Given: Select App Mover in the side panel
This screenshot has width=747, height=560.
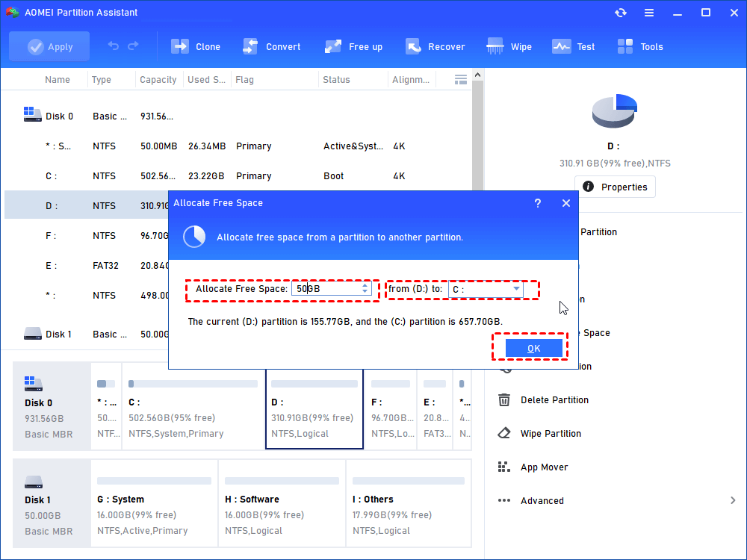Looking at the screenshot, I should [544, 467].
